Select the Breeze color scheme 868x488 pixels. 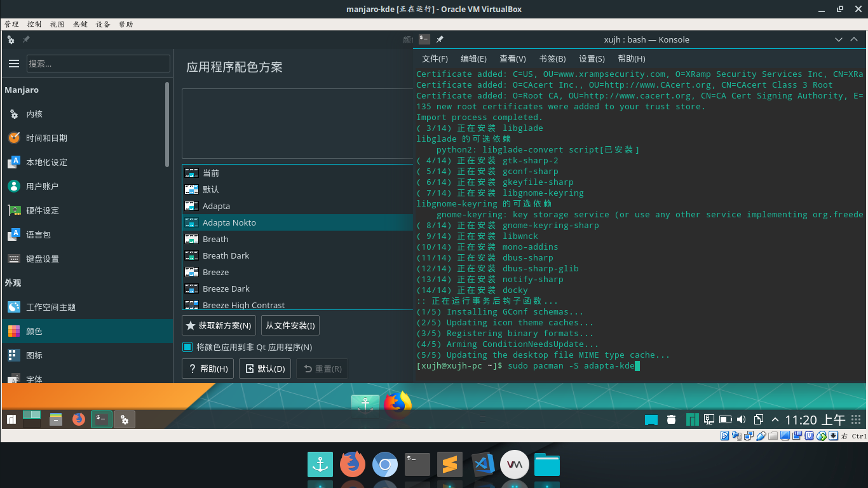coord(297,272)
